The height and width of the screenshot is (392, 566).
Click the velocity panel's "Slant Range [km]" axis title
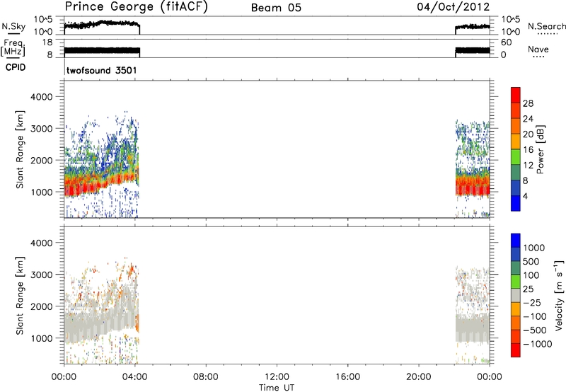[20, 296]
